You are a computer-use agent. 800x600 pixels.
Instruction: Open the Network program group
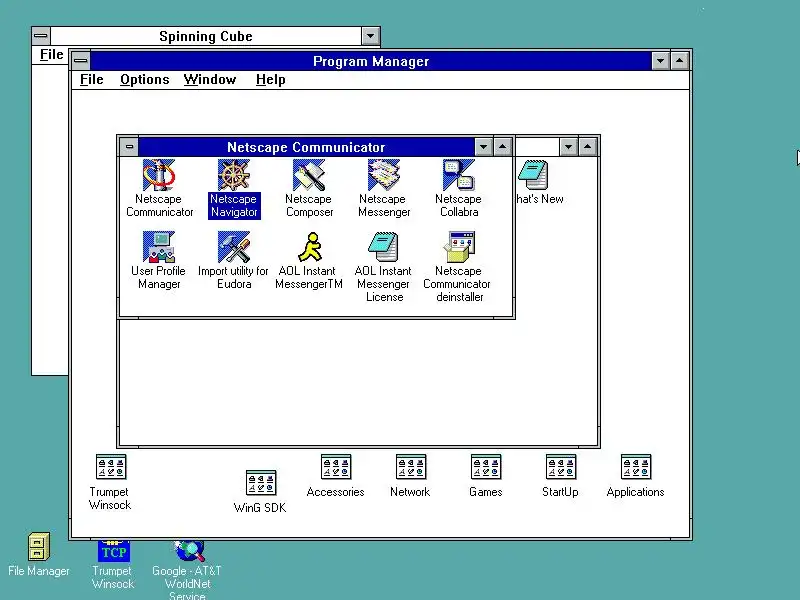(x=411, y=467)
